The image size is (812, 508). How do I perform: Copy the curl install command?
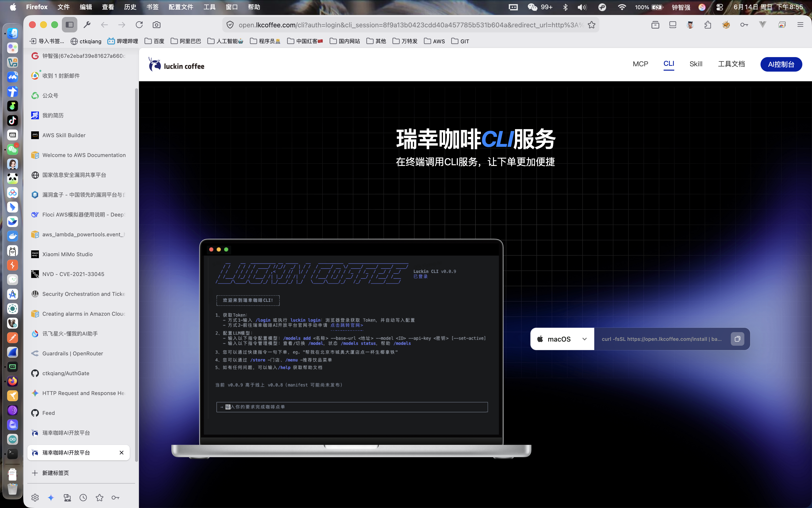(x=737, y=339)
